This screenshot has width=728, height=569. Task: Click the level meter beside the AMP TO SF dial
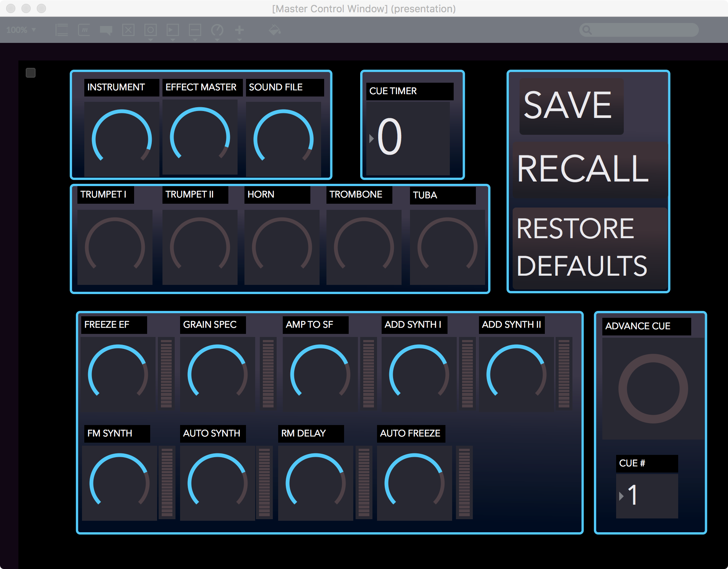tap(369, 374)
